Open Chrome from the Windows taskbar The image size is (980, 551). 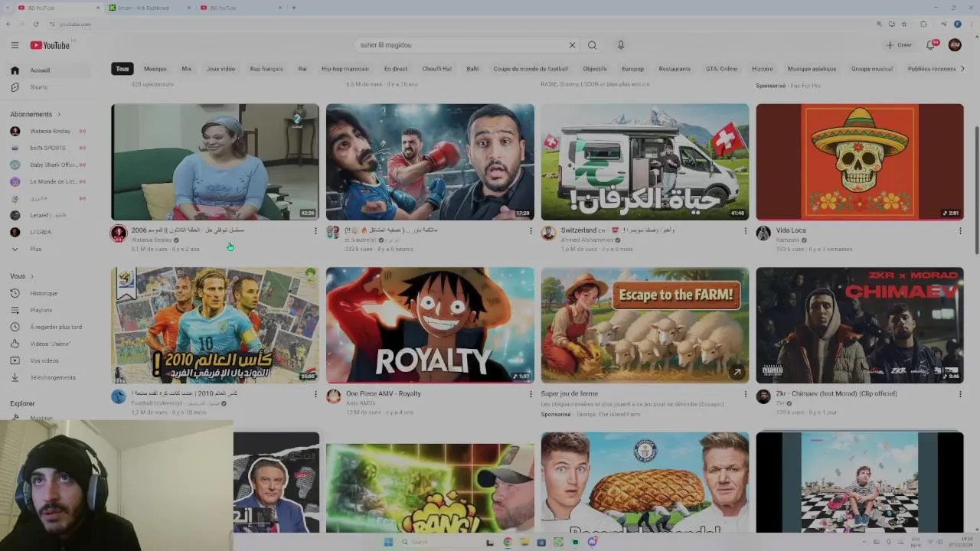pyautogui.click(x=507, y=542)
